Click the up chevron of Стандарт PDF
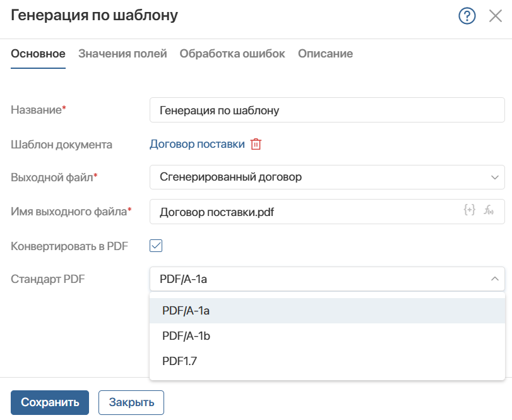The height and width of the screenshot is (420, 512). (x=495, y=279)
